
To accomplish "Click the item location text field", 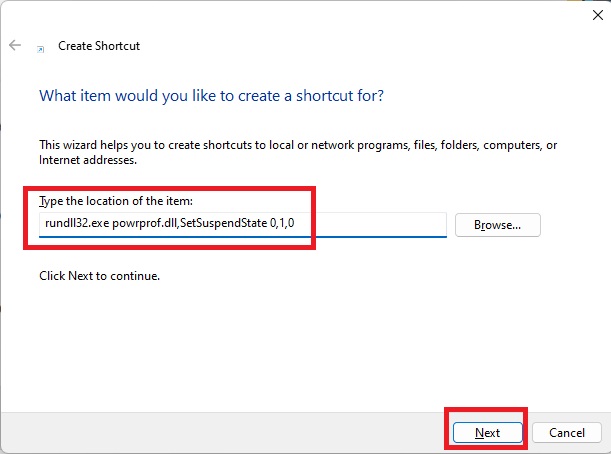I will pos(243,224).
